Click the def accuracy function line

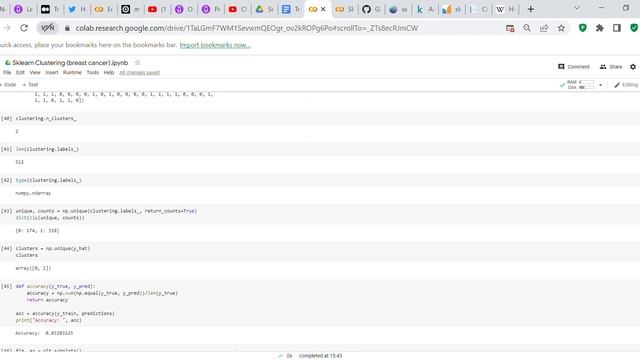tap(55, 287)
